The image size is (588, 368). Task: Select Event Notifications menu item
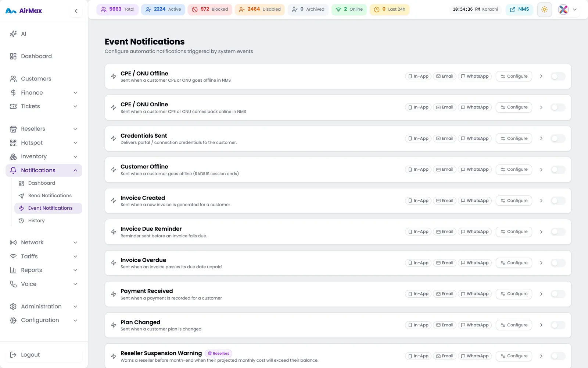click(48, 208)
